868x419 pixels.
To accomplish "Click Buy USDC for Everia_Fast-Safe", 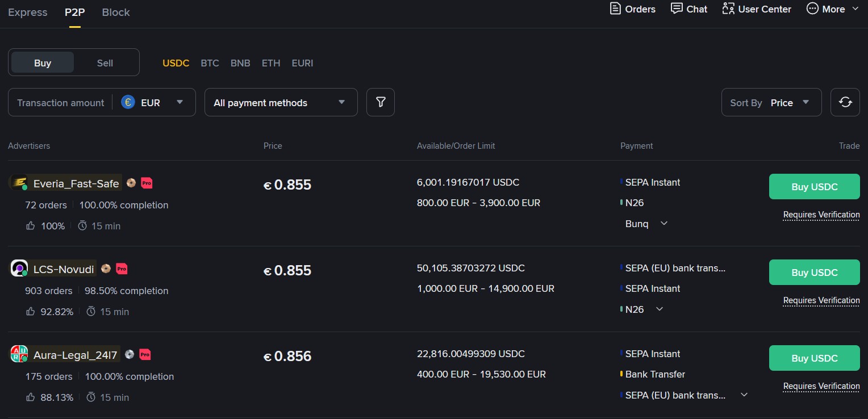I will coord(815,187).
